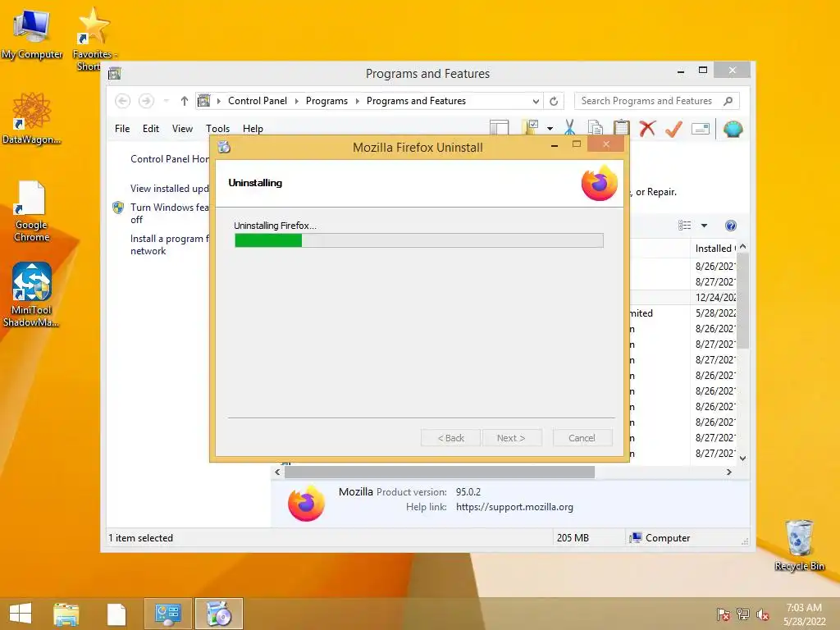840x630 pixels.
Task: Click the Cut scissors toolbar icon
Action: [x=569, y=128]
